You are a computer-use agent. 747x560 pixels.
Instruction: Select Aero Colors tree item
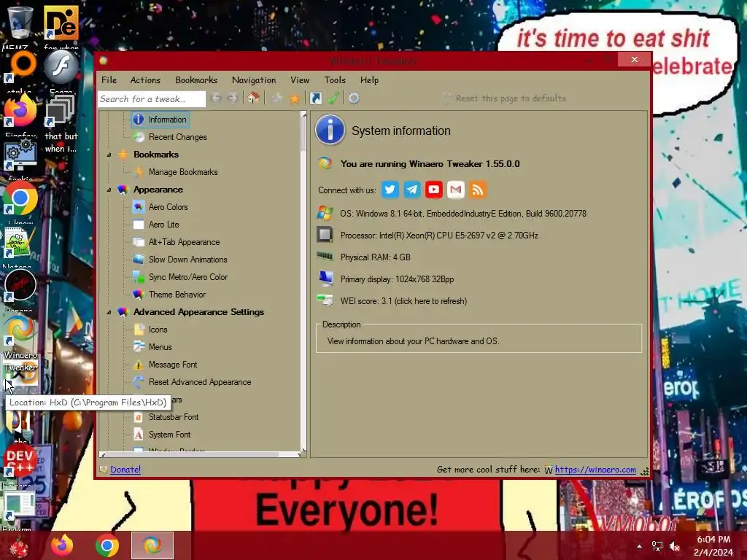(169, 207)
